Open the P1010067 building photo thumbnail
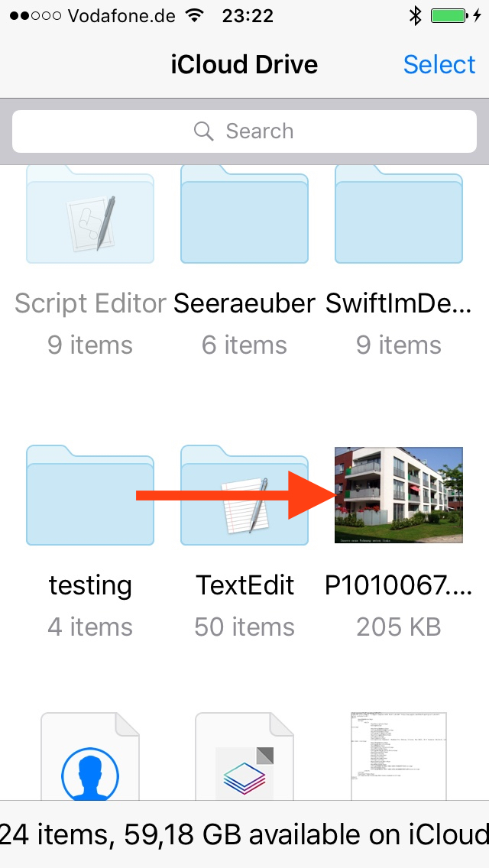 tap(399, 495)
